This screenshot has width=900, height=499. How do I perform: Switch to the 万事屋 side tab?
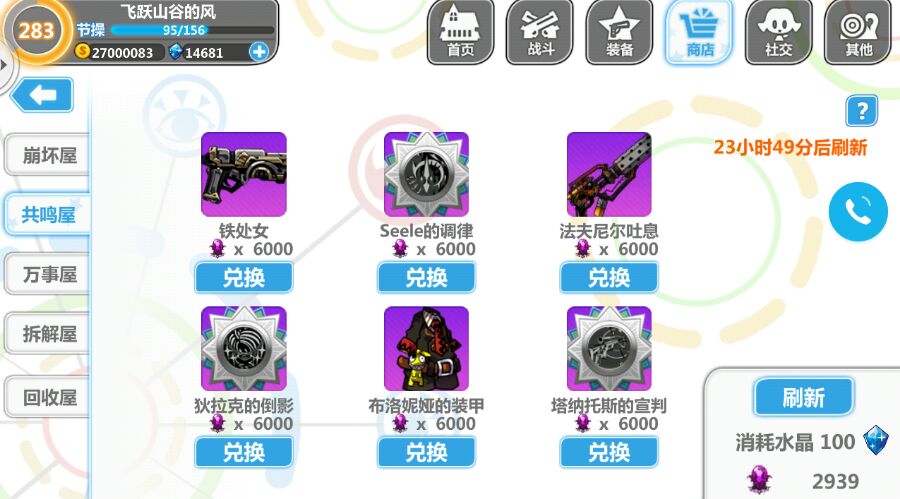tap(47, 274)
